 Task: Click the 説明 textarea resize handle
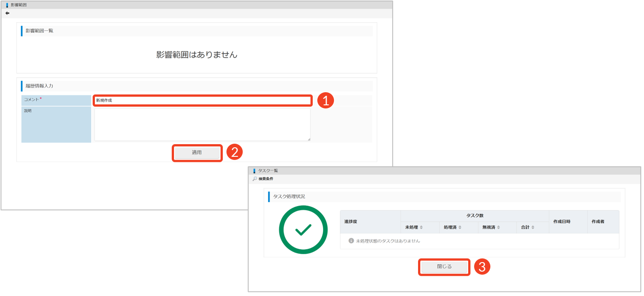tap(309, 139)
